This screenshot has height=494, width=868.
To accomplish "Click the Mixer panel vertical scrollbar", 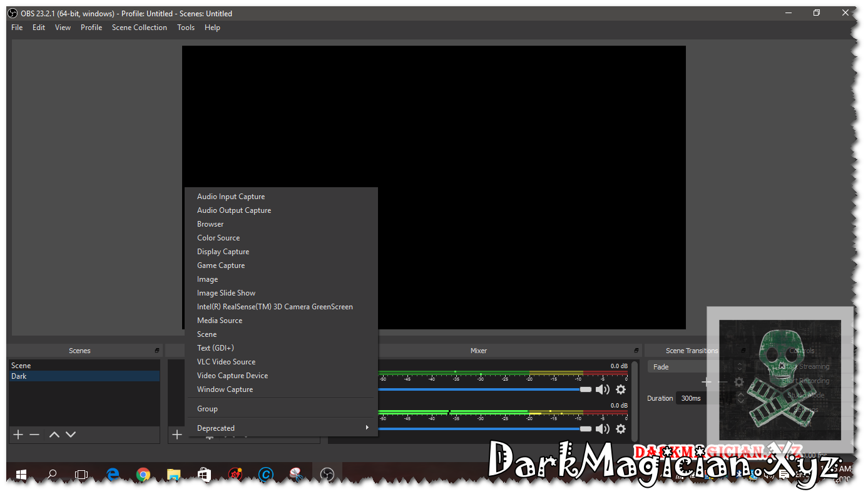I will click(x=635, y=401).
